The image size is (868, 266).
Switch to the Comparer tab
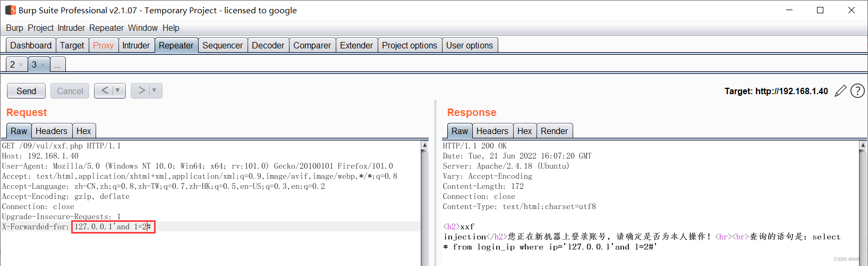click(312, 45)
